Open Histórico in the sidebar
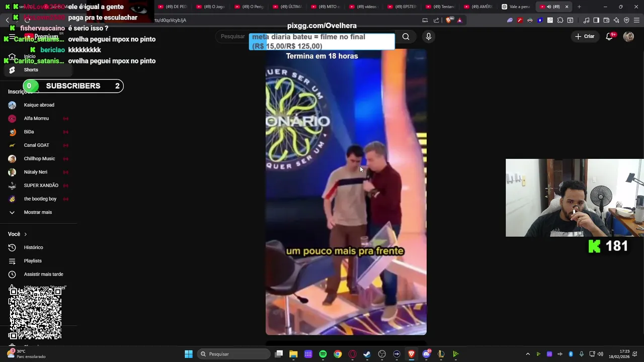 (x=38, y=247)
